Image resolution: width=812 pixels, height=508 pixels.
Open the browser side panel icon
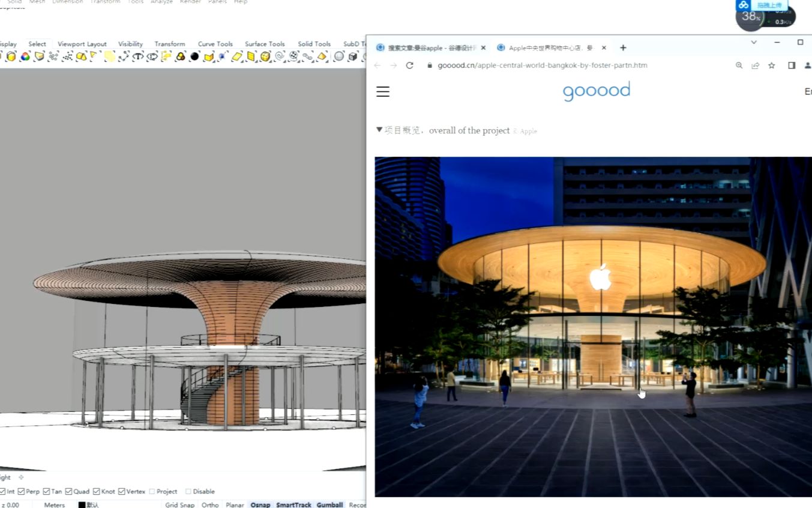point(792,65)
